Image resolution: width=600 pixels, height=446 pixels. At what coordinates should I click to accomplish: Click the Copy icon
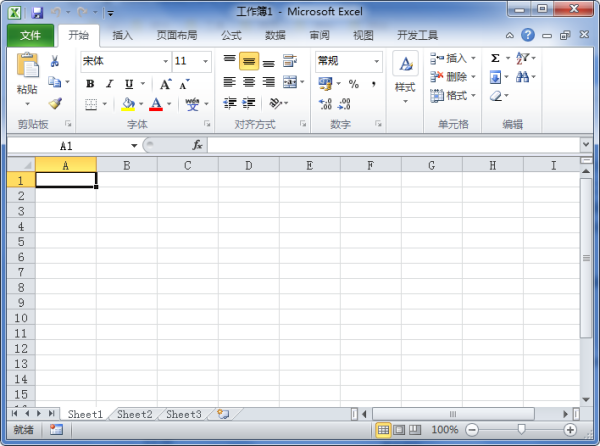55,82
